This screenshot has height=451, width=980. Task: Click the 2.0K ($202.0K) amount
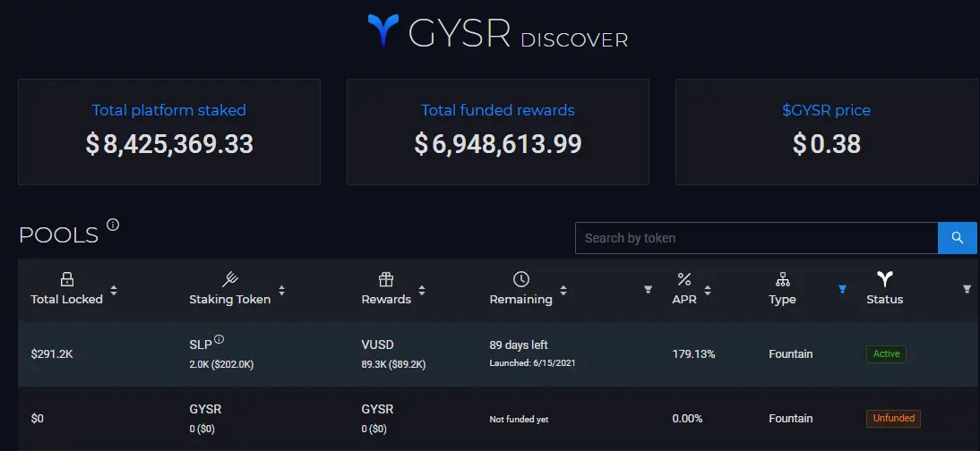tap(222, 365)
